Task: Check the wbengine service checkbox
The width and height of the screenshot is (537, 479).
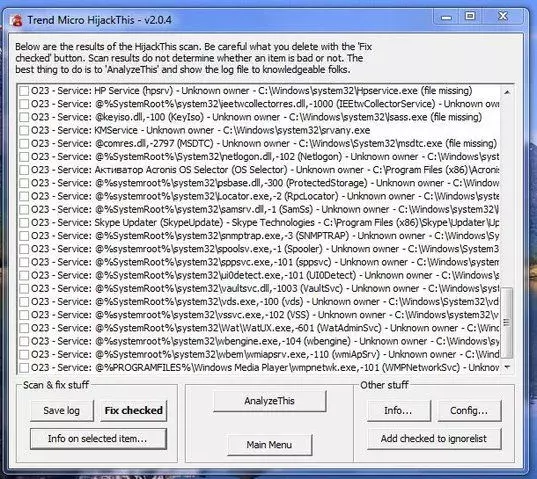Action: pos(24,341)
